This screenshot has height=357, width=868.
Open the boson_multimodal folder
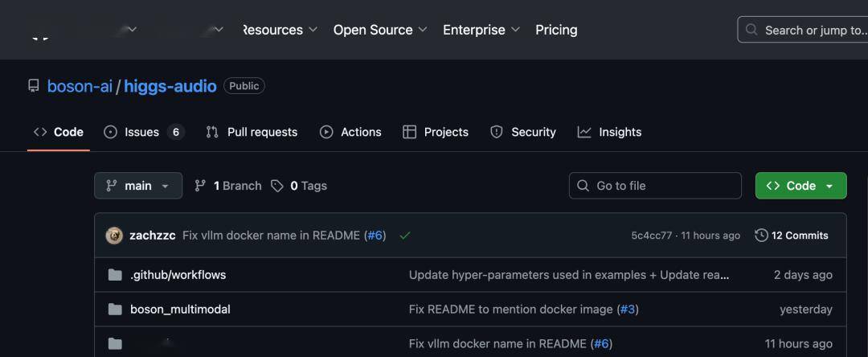point(180,310)
